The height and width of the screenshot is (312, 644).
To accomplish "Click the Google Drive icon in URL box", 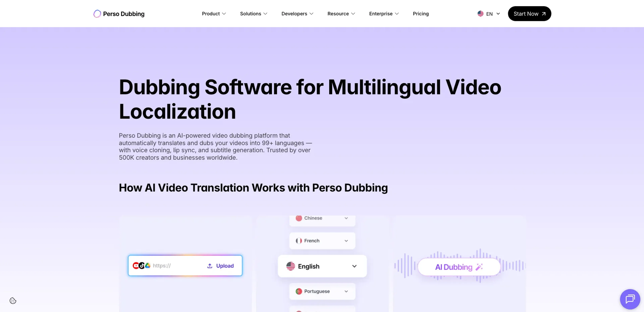I will coord(148,265).
